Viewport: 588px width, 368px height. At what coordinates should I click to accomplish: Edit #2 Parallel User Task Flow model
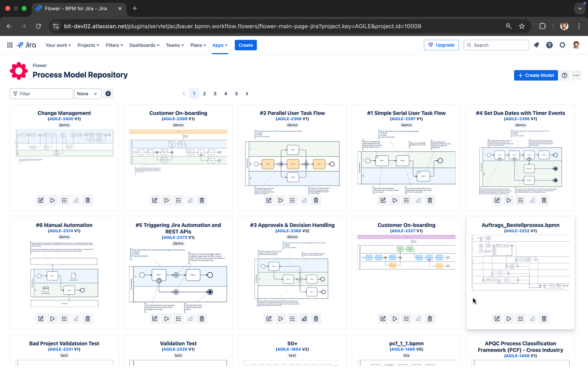click(269, 200)
